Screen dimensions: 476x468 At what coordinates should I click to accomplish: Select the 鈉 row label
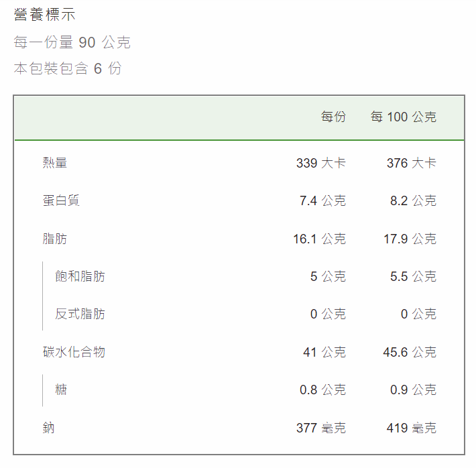(x=48, y=428)
